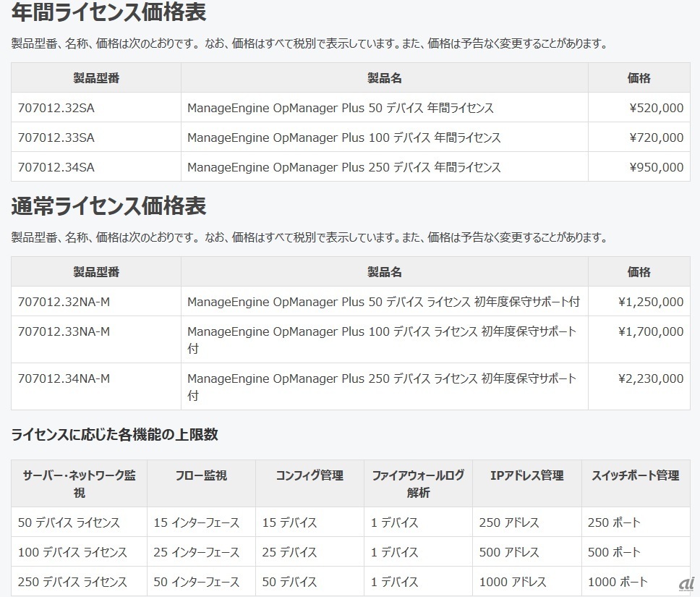
Task: Click OpManager Plus 100 デバイス 年間ライセンス name
Action: 343,137
